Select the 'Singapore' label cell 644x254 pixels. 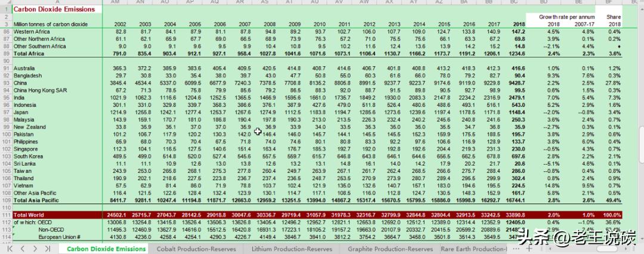(57, 149)
